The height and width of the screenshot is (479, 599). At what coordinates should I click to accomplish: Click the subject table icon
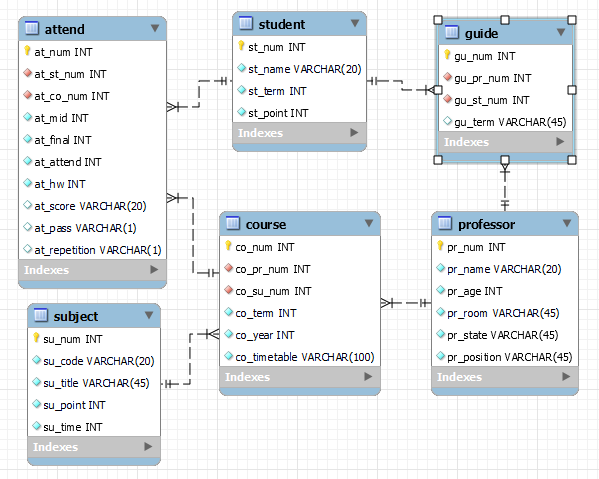click(x=40, y=316)
